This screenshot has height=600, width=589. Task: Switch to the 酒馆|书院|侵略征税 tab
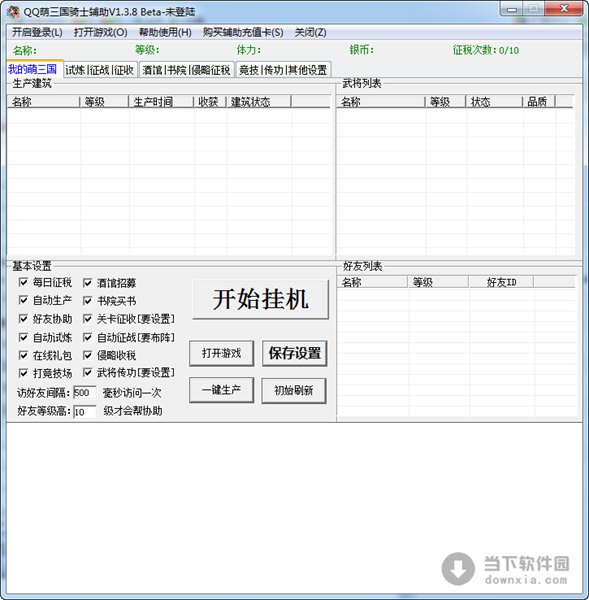(x=186, y=70)
